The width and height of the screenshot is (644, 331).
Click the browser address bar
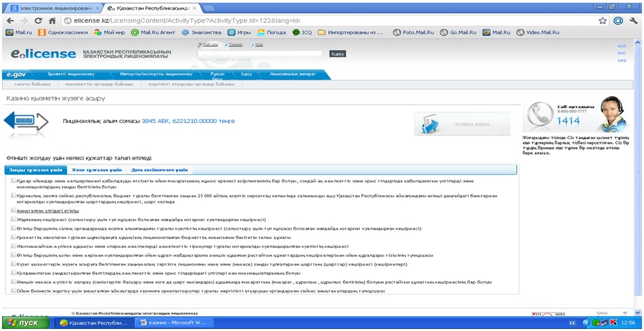pos(329,20)
